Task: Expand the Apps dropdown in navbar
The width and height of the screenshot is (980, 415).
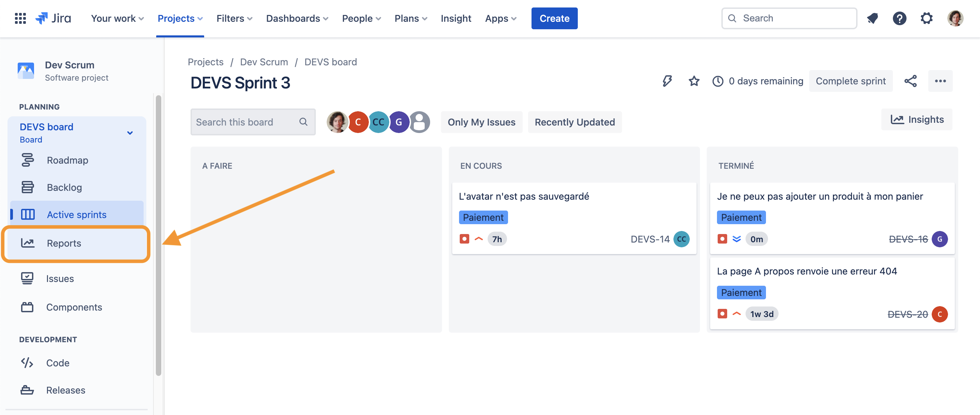Action: tap(500, 18)
